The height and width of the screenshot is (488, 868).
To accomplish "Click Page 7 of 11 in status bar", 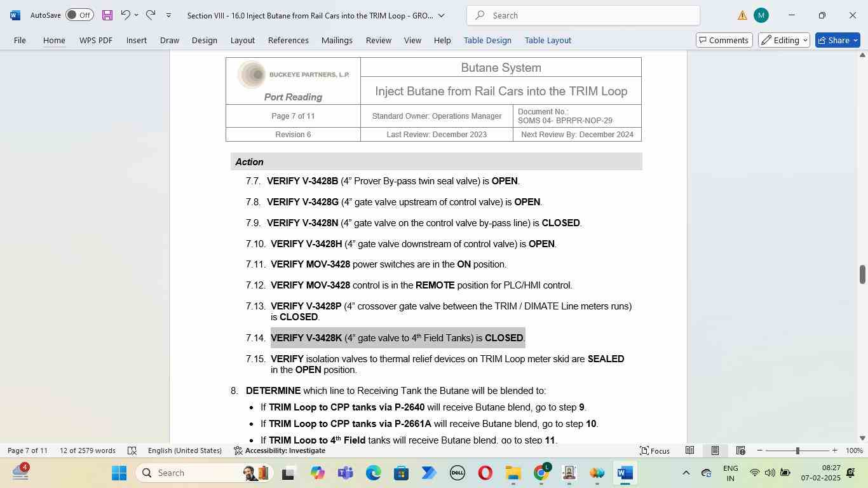I will click(x=27, y=451).
